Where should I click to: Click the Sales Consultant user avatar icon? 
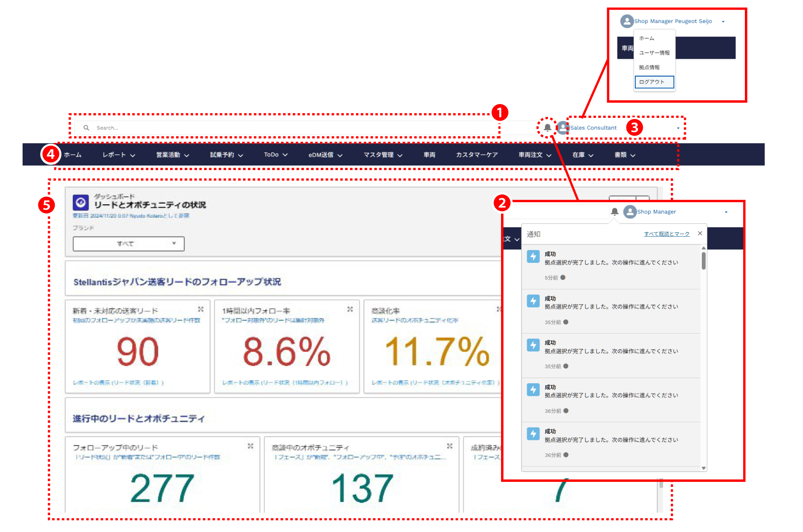[563, 127]
